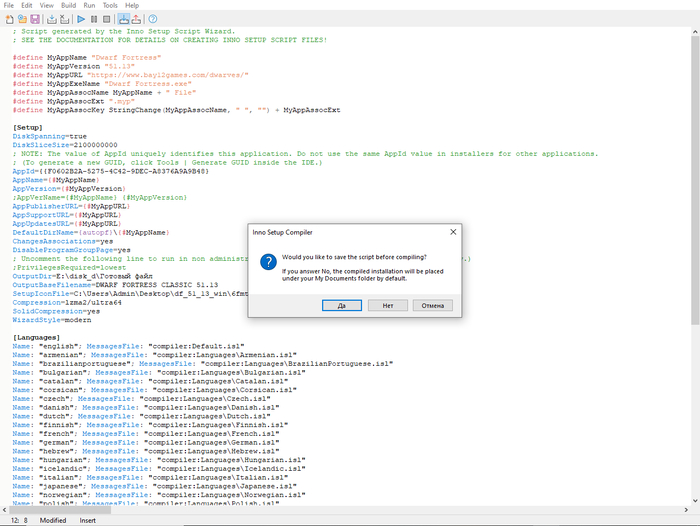Click the Compile toolbar icon
This screenshot has width=700, height=526.
[x=52, y=19]
